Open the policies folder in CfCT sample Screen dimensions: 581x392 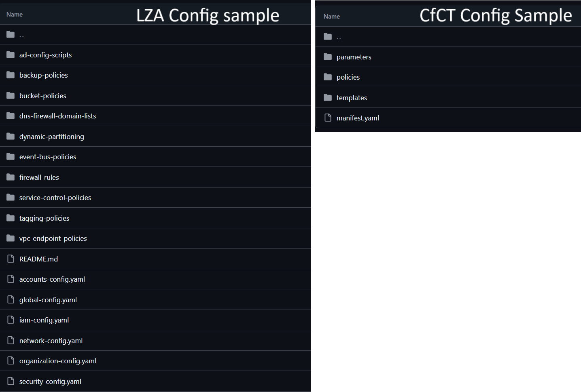[x=348, y=77]
